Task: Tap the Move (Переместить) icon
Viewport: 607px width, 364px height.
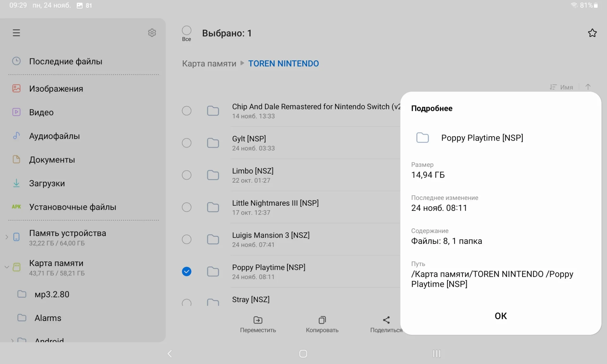Action: pos(258,320)
